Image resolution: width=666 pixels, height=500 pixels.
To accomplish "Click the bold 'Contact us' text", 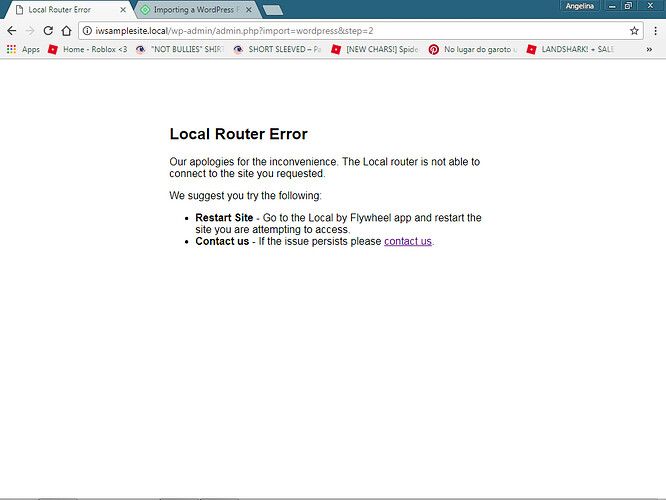I will [222, 241].
